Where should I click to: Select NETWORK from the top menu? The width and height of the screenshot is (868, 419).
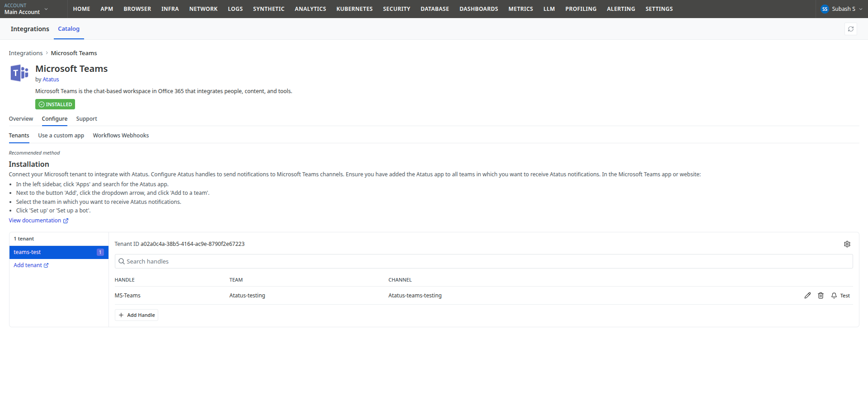point(203,9)
